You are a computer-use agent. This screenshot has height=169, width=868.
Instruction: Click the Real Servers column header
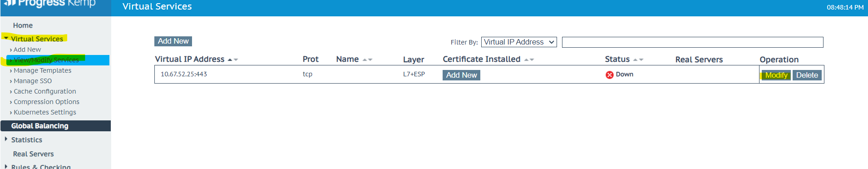pos(699,60)
